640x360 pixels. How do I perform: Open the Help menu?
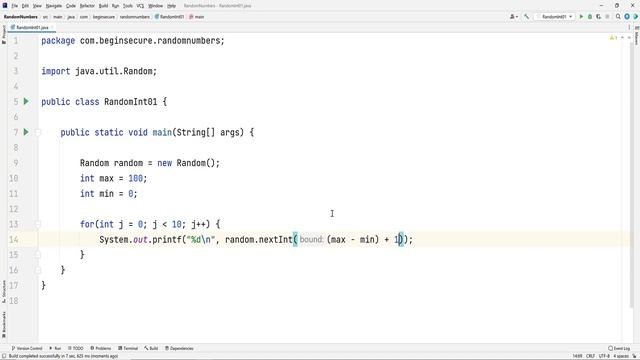172,6
